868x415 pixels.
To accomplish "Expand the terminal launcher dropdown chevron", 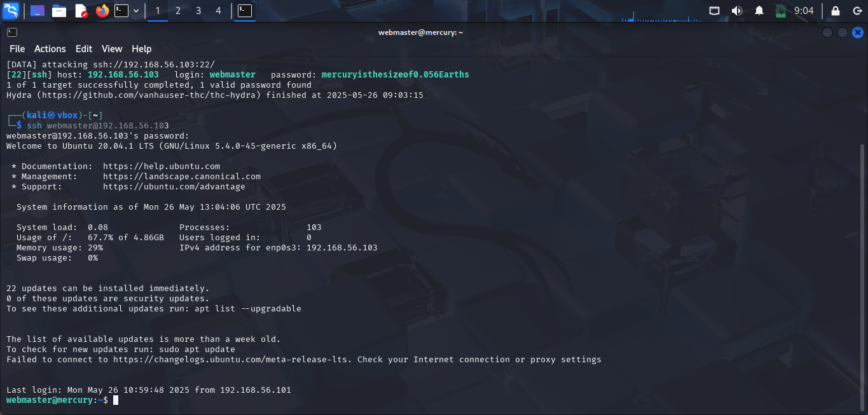I will (135, 10).
